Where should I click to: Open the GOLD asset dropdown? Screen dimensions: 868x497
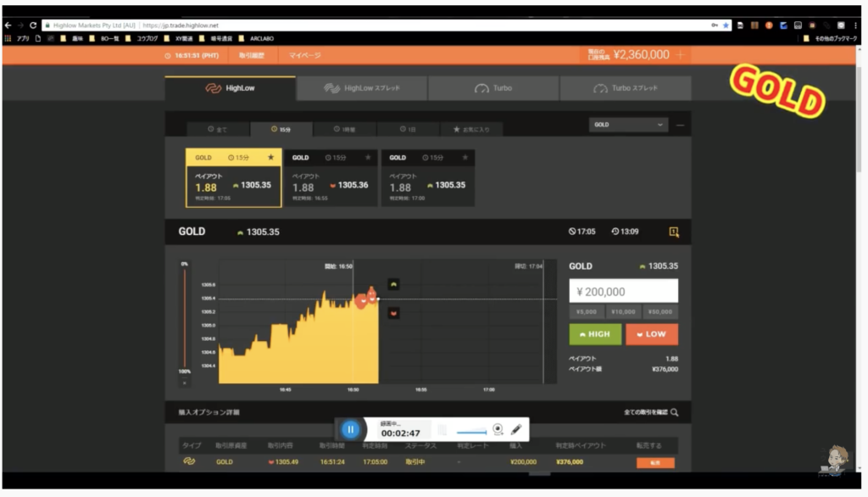(628, 125)
